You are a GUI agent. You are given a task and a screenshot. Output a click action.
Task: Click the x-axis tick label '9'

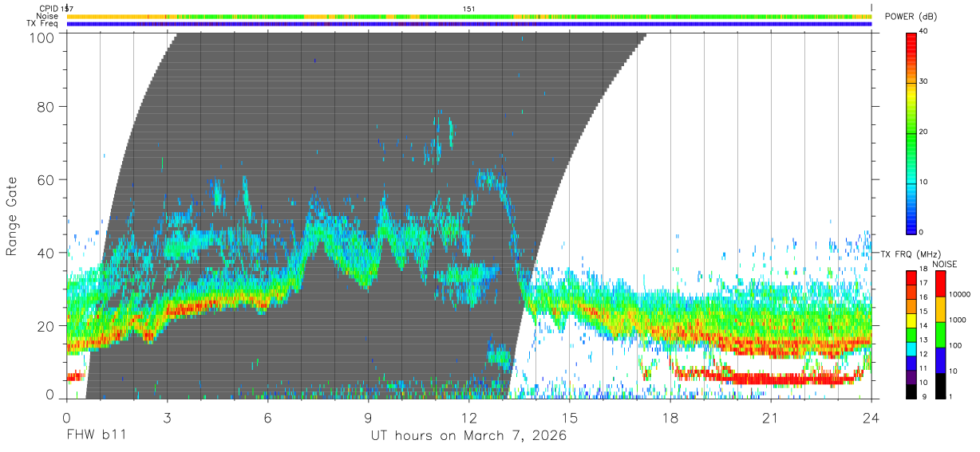click(x=368, y=418)
